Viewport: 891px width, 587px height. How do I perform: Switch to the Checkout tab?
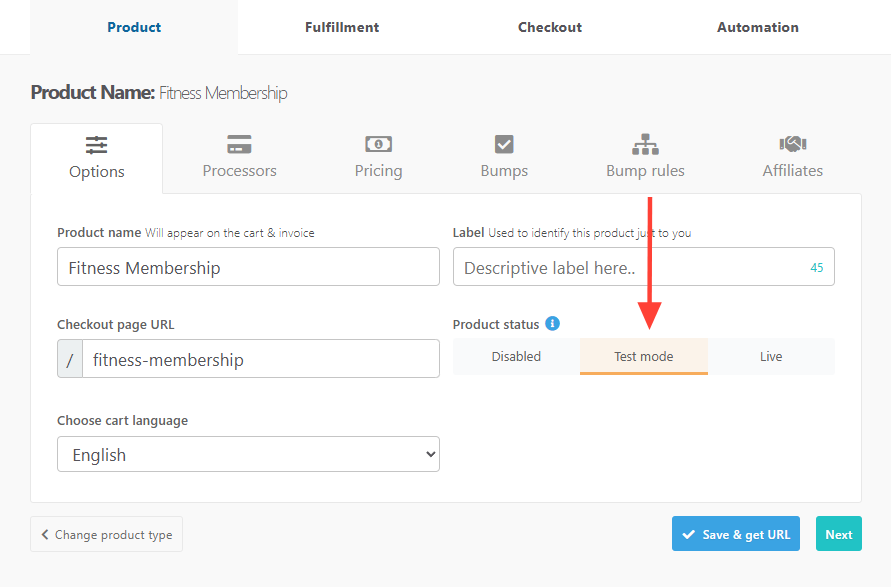pos(549,27)
